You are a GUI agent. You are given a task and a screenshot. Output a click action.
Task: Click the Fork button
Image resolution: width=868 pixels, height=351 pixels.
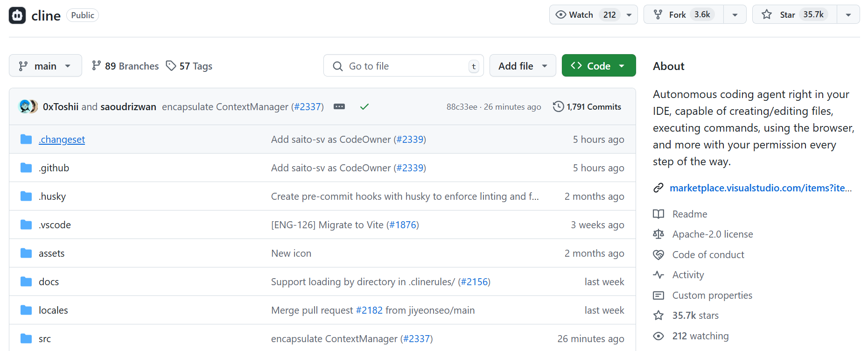click(x=684, y=14)
